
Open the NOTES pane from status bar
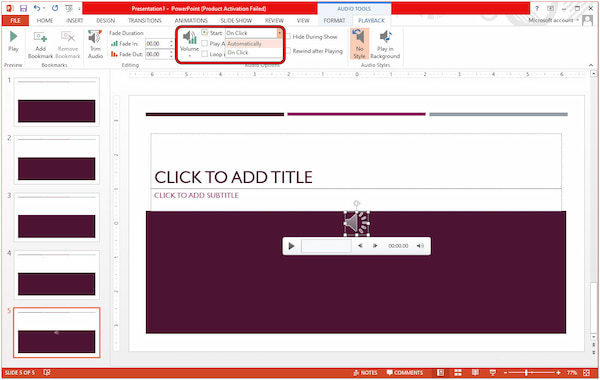[365, 372]
